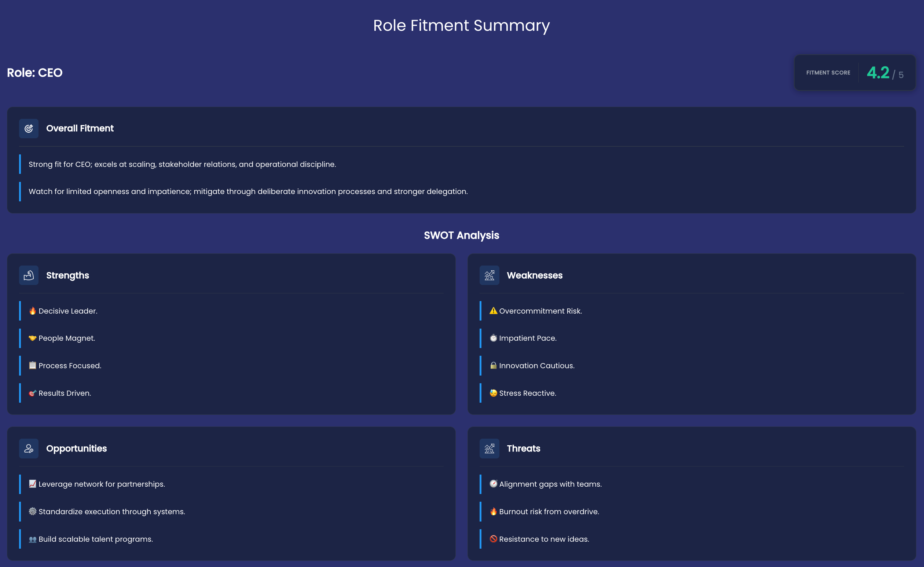Expand the Threats card

[524, 448]
